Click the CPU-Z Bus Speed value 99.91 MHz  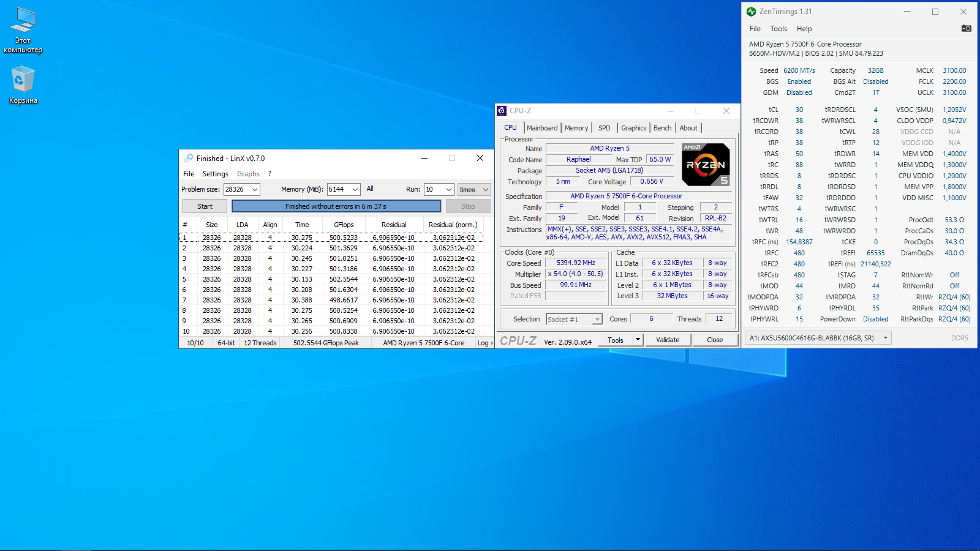coord(576,285)
